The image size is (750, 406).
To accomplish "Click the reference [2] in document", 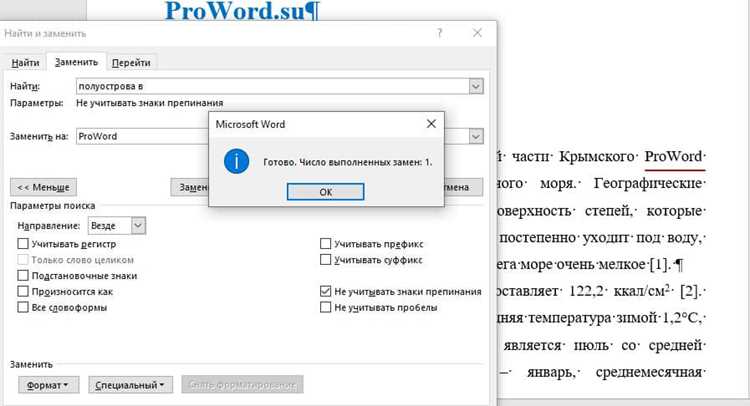I will tap(689, 291).
